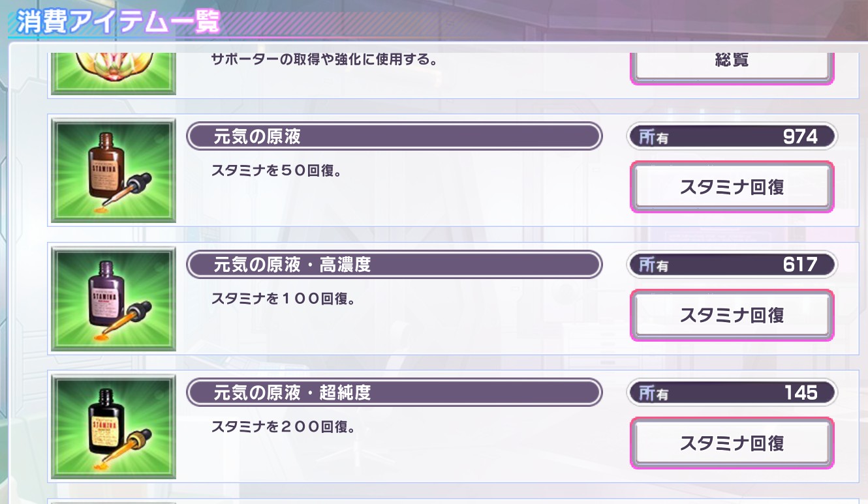
Task: Click the 元気の原液・高濃度 purple bottle icon
Action: click(114, 298)
